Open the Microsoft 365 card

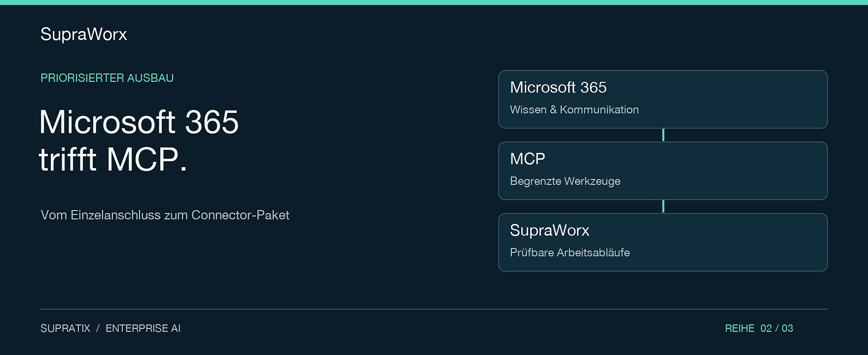663,99
